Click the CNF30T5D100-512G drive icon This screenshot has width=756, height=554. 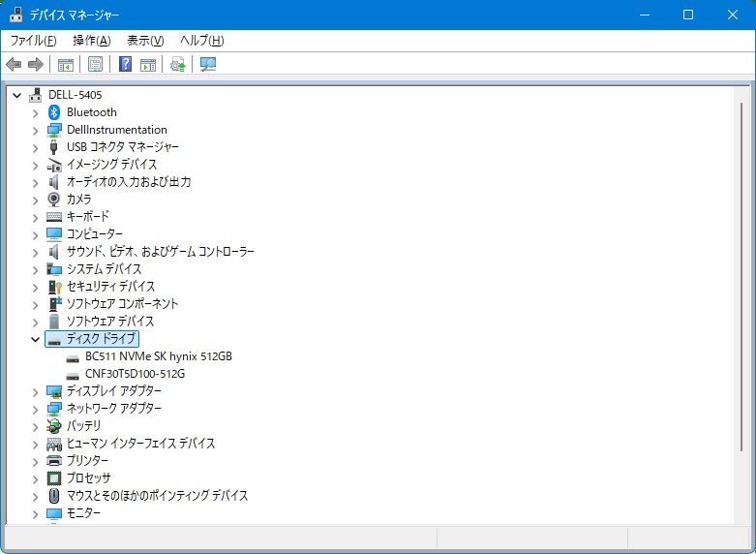click(x=73, y=376)
